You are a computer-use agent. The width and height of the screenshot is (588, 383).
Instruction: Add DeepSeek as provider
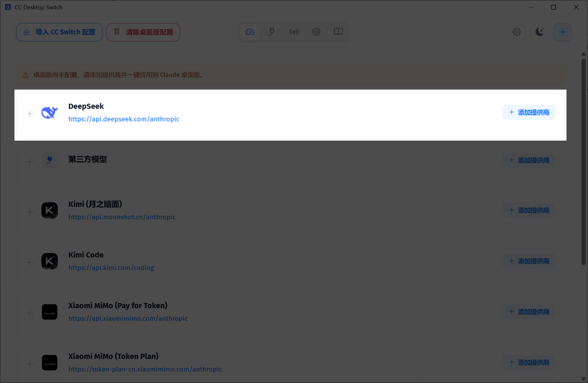(x=529, y=112)
